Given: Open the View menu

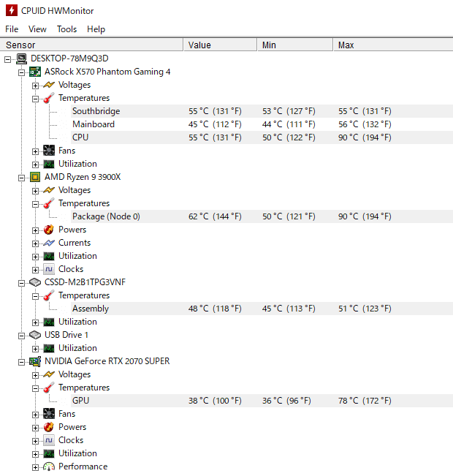Looking at the screenshot, I should point(37,29).
